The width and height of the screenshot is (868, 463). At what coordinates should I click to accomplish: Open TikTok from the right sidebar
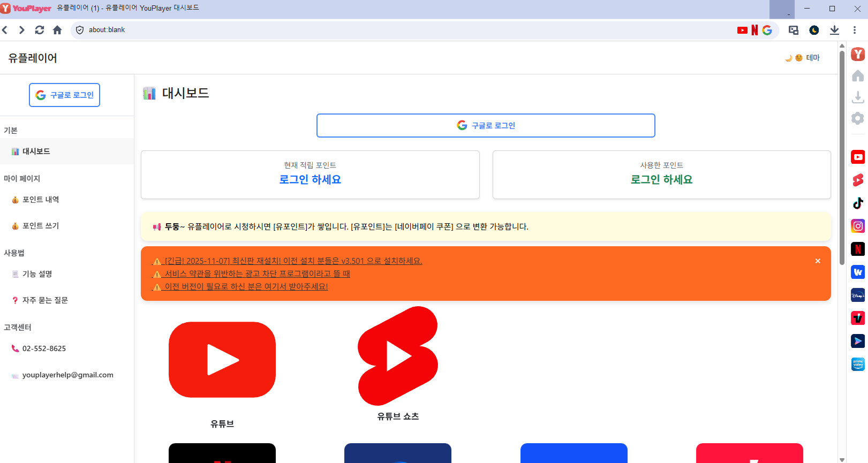coord(858,203)
